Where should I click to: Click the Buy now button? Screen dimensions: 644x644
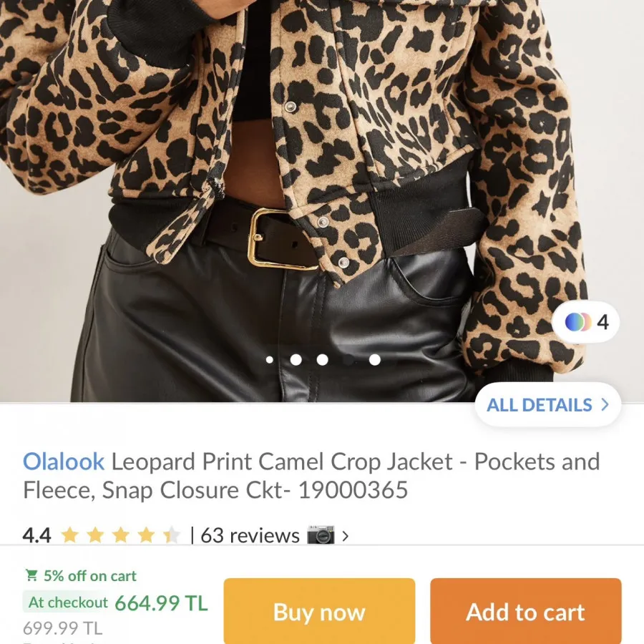(319, 611)
